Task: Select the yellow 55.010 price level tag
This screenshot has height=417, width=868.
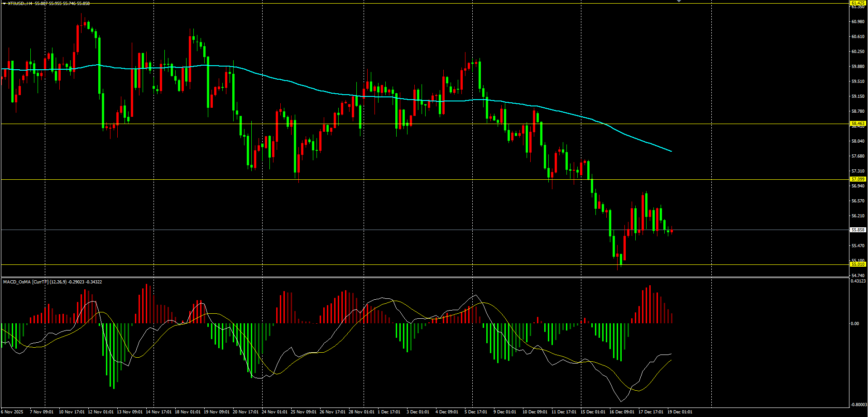Action: [858, 264]
